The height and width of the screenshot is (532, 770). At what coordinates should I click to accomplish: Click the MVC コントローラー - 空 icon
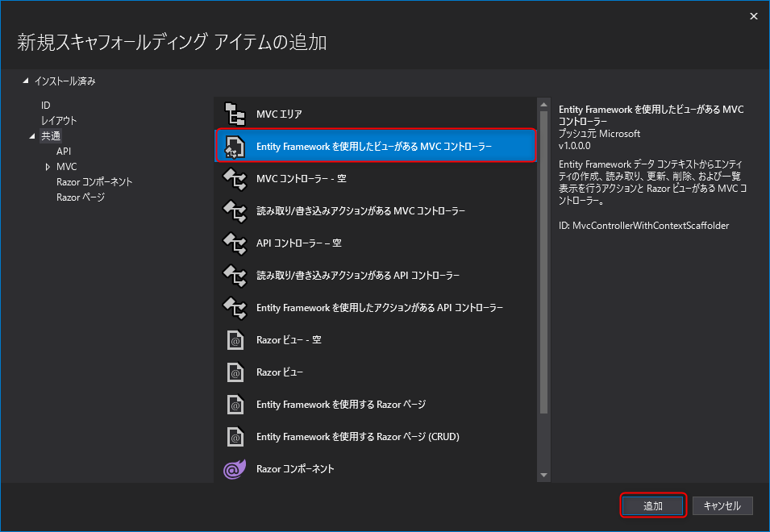click(235, 179)
